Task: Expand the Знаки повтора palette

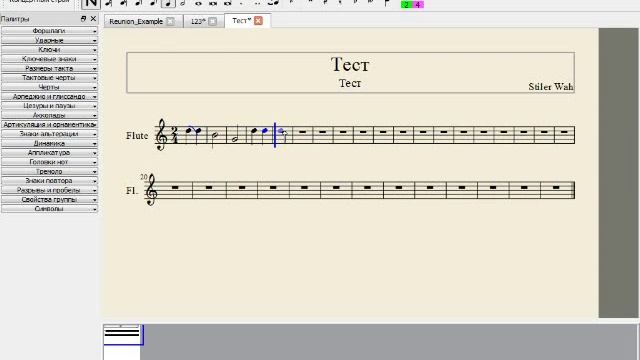Action: [49, 180]
